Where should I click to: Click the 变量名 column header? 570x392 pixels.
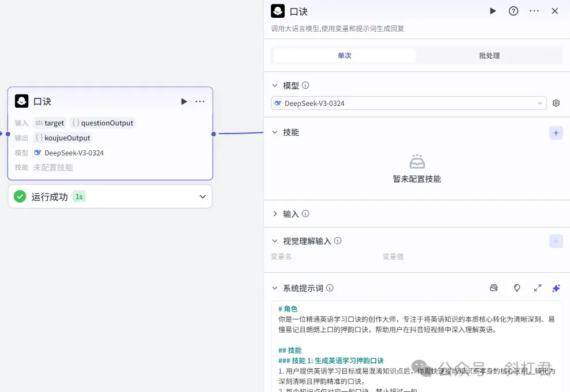click(x=281, y=257)
